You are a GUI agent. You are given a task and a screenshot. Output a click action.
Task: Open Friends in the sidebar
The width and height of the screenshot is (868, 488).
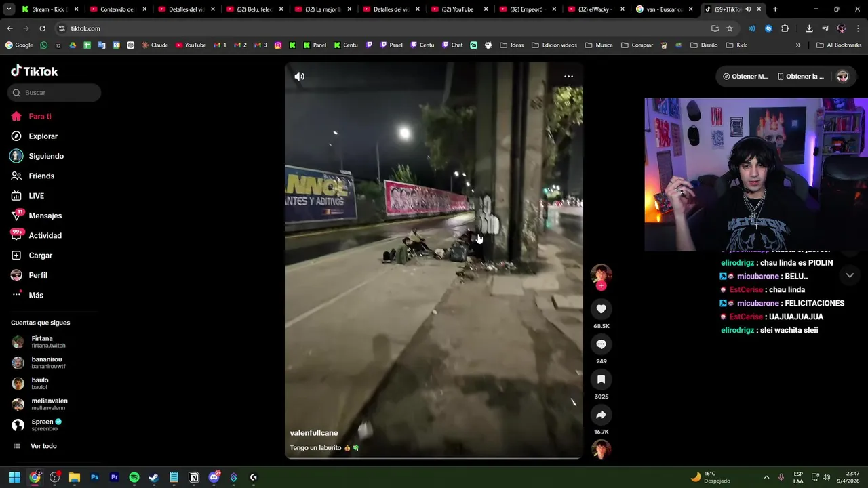click(41, 176)
